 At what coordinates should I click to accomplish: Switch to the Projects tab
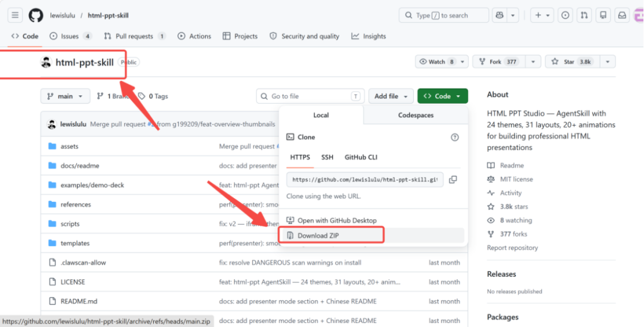240,36
